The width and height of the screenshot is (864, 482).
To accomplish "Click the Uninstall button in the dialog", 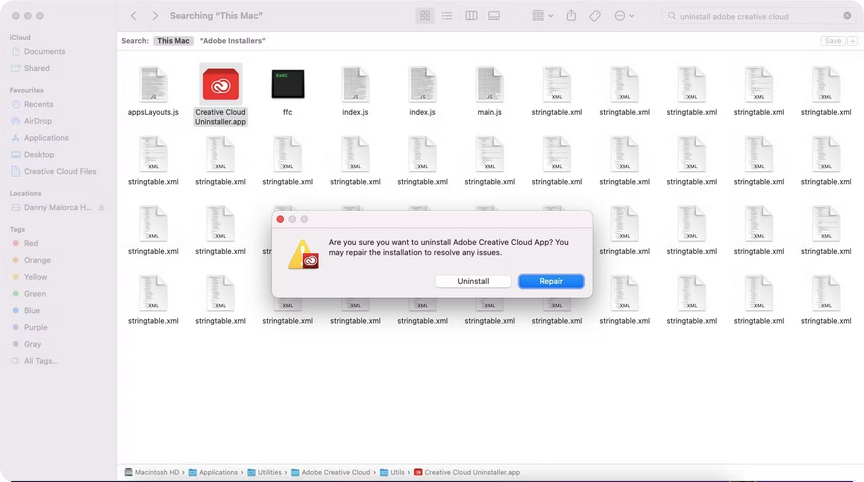I will (x=473, y=281).
